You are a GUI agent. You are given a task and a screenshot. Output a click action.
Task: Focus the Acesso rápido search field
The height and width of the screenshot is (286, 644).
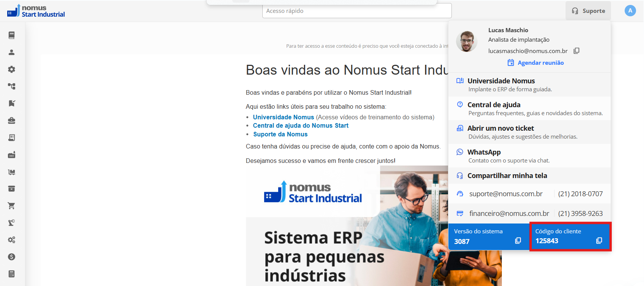[x=357, y=11]
